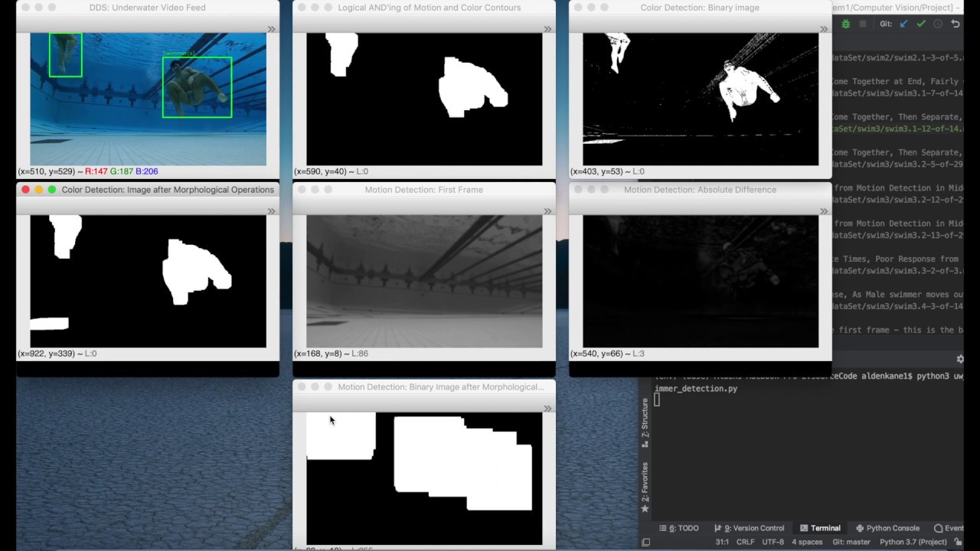Viewport: 980px width, 551px height.
Task: Open the 9: Version Control tab
Action: 749,528
